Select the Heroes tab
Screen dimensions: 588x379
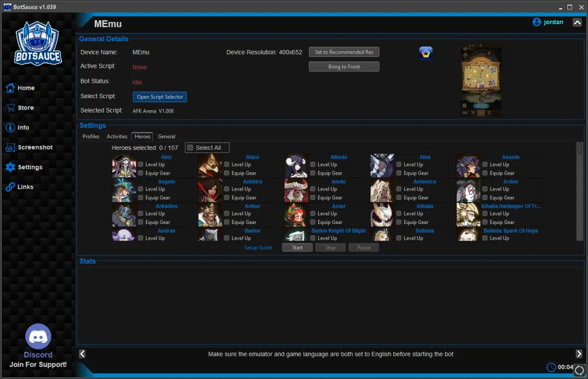[x=142, y=137]
